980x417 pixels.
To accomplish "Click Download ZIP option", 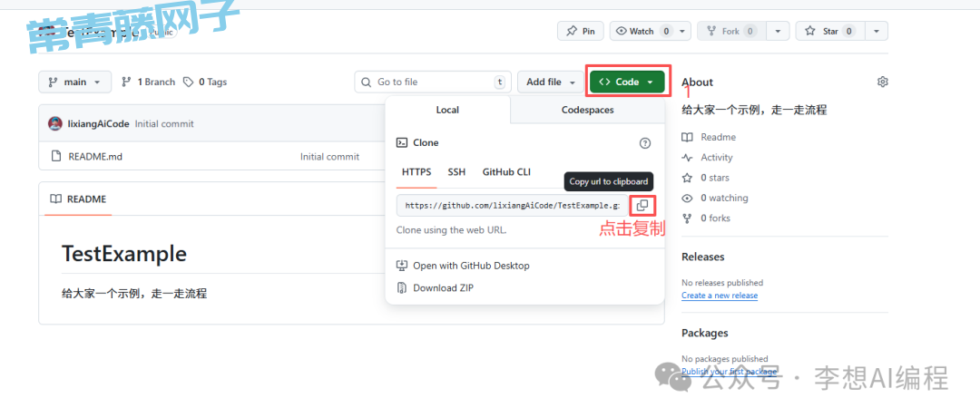I will (x=443, y=288).
